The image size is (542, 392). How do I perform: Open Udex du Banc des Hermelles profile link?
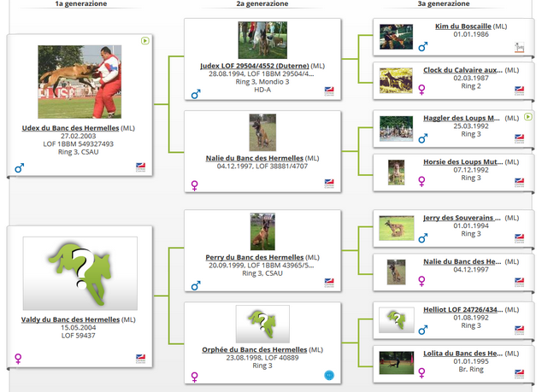pos(71,128)
